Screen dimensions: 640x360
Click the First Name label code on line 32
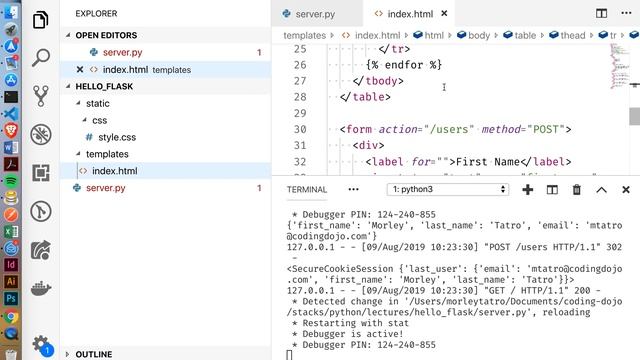[468, 162]
